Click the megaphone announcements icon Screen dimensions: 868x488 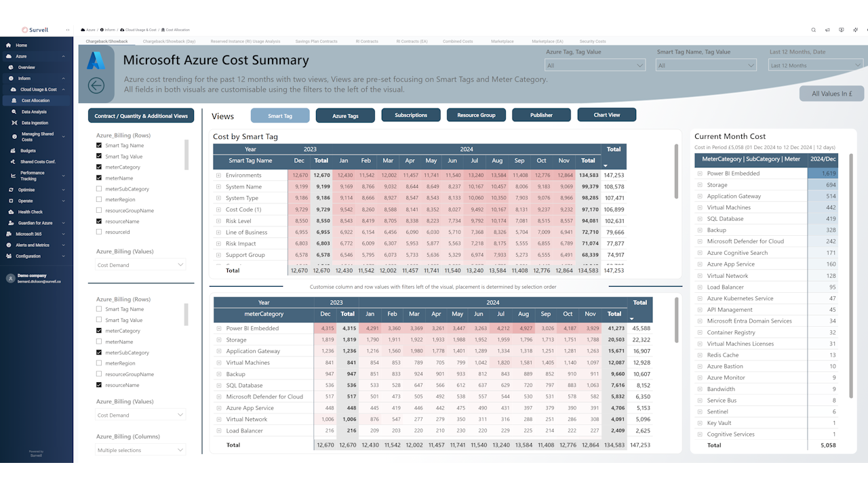(827, 30)
